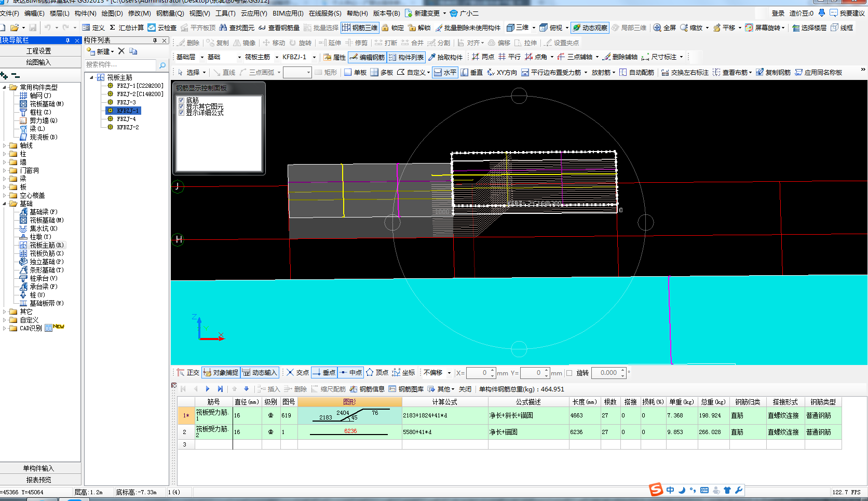Toggle 垂点 perpendicular snap
The height and width of the screenshot is (501, 868).
point(324,372)
